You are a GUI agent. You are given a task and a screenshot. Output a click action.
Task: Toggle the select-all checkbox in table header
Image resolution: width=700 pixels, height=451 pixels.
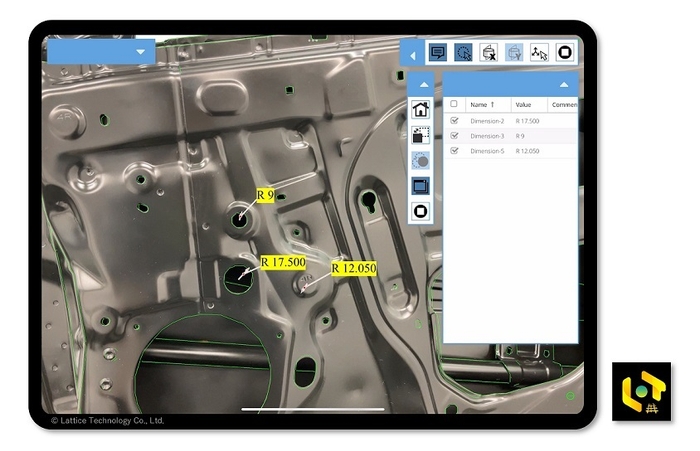[455, 104]
